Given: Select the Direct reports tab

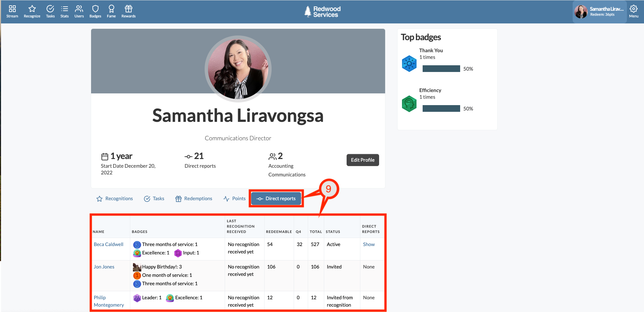Looking at the screenshot, I should 276,199.
